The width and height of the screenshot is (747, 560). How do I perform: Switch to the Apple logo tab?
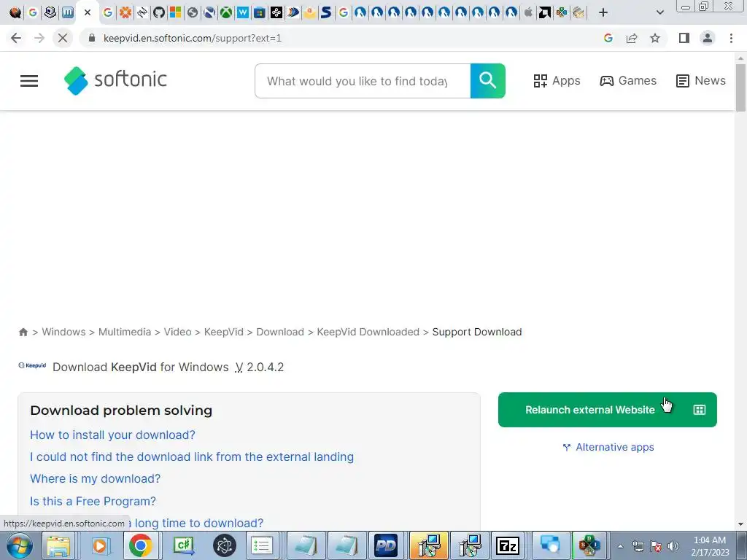pyautogui.click(x=528, y=12)
